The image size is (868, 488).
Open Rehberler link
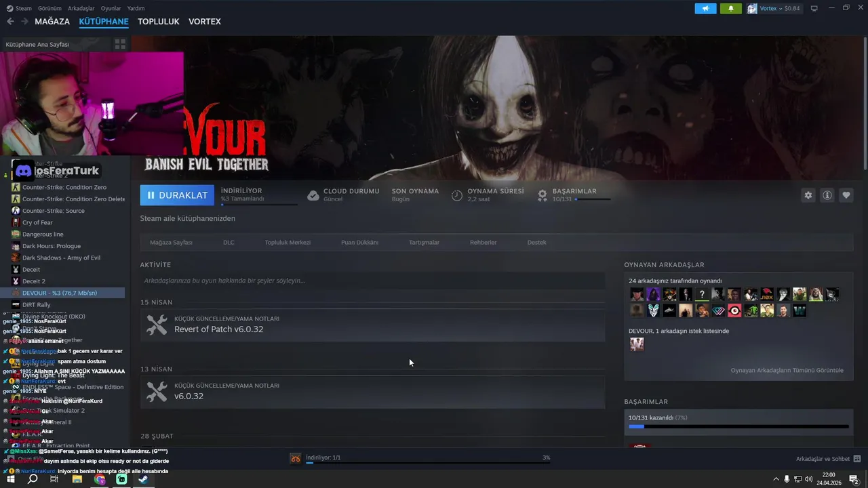coord(484,242)
